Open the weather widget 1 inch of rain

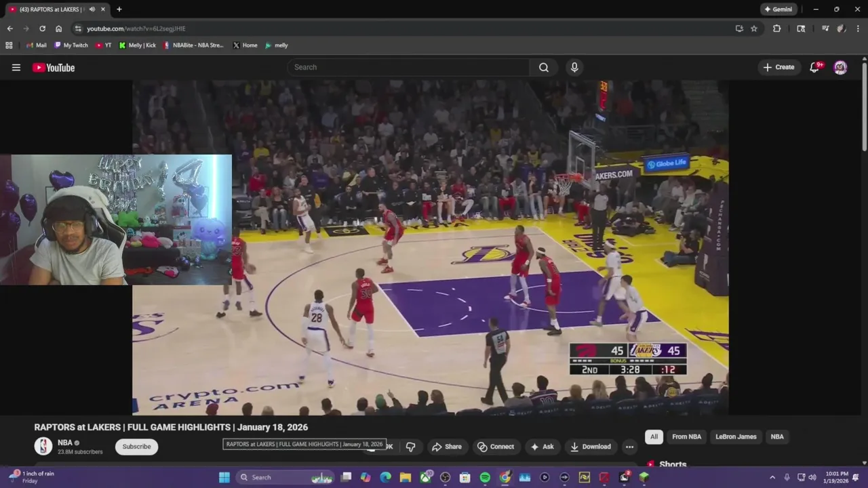point(31,477)
